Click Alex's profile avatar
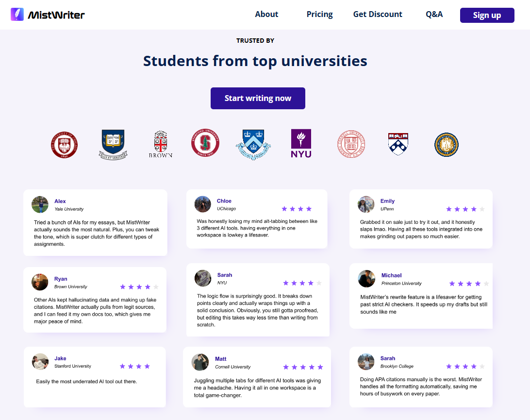Image resolution: width=530 pixels, height=420 pixels. coord(40,204)
